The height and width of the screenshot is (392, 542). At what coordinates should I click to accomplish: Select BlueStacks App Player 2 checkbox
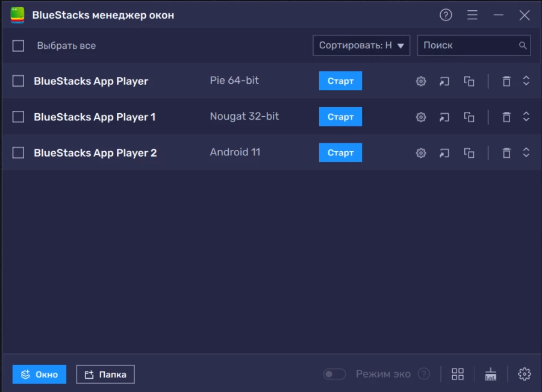[x=18, y=152]
